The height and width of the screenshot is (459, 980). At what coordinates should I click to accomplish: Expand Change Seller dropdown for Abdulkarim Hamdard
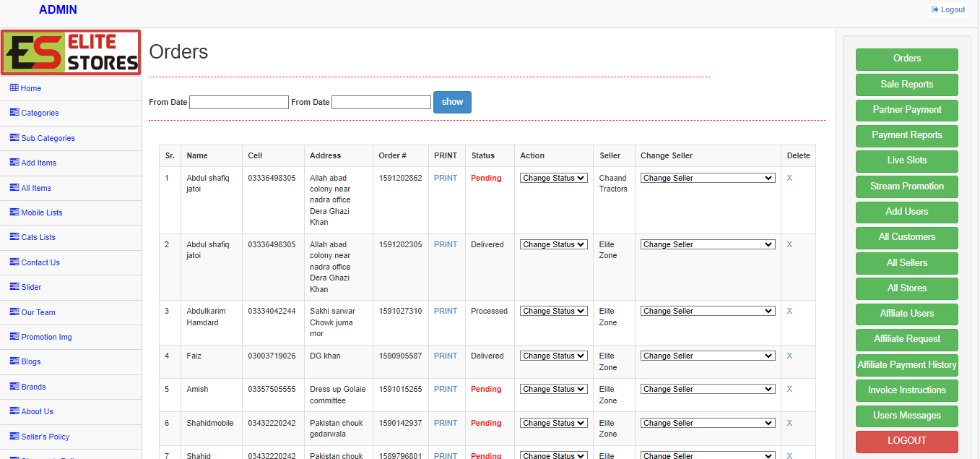(x=708, y=311)
